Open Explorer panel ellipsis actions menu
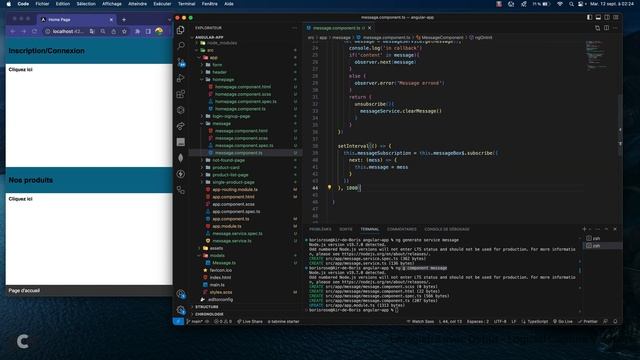This screenshot has height=360, width=640. click(294, 28)
